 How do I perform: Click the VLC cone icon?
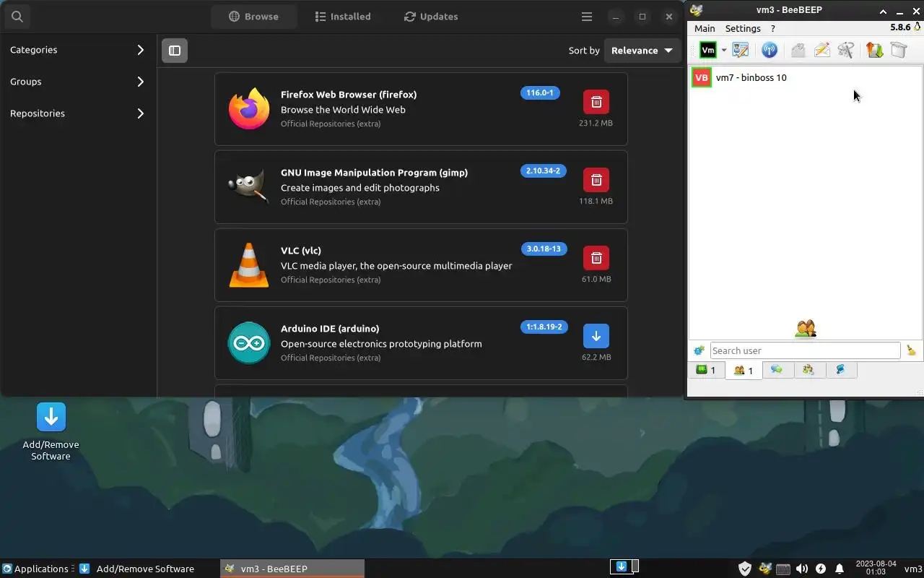pyautogui.click(x=249, y=264)
